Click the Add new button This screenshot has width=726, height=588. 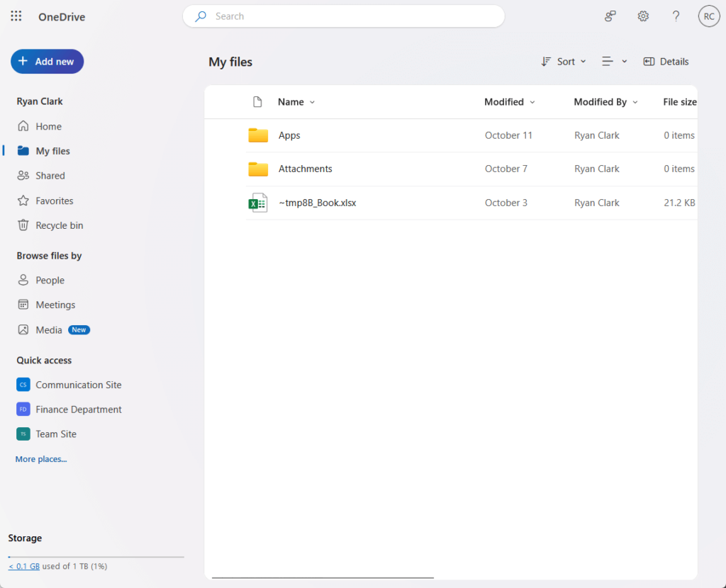pyautogui.click(x=48, y=62)
